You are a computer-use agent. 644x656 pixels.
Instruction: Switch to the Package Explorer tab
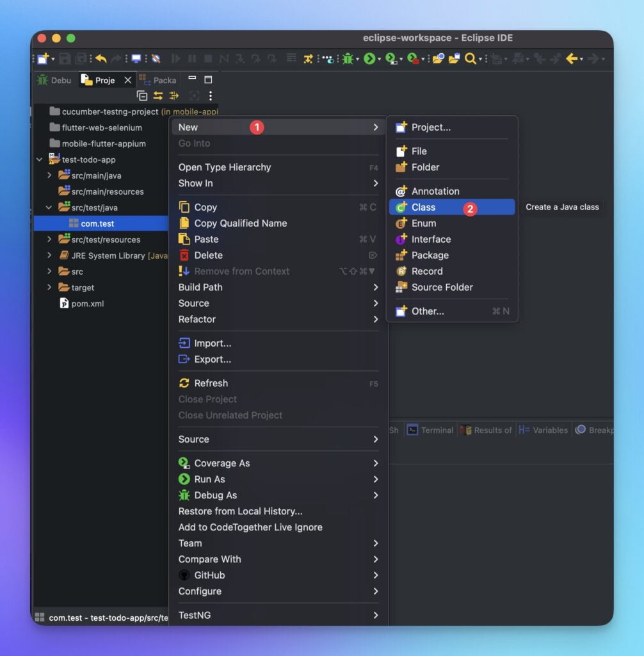[157, 80]
